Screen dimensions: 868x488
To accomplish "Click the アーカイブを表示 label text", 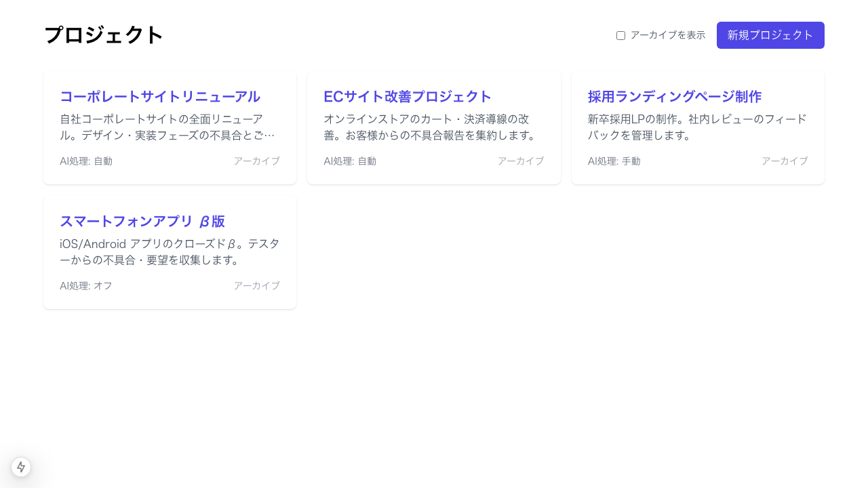I will (668, 35).
